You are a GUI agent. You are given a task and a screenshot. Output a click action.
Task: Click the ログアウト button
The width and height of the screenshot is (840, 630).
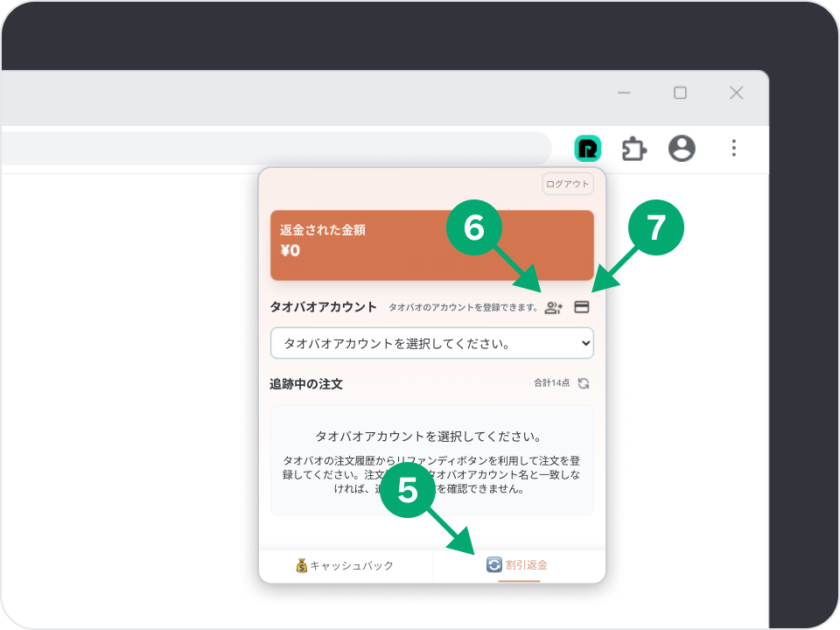(567, 184)
